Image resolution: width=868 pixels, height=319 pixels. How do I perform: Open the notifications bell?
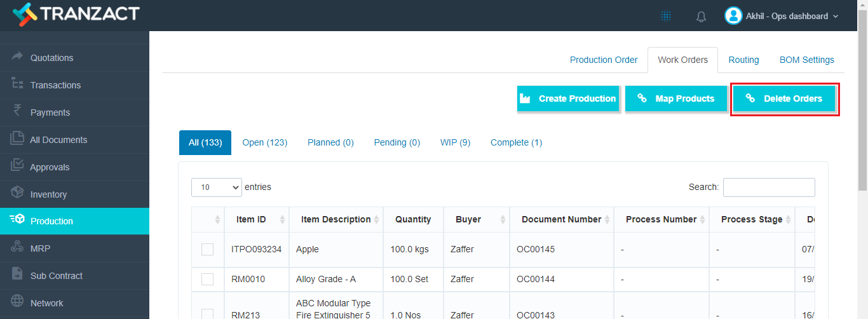[x=702, y=17]
